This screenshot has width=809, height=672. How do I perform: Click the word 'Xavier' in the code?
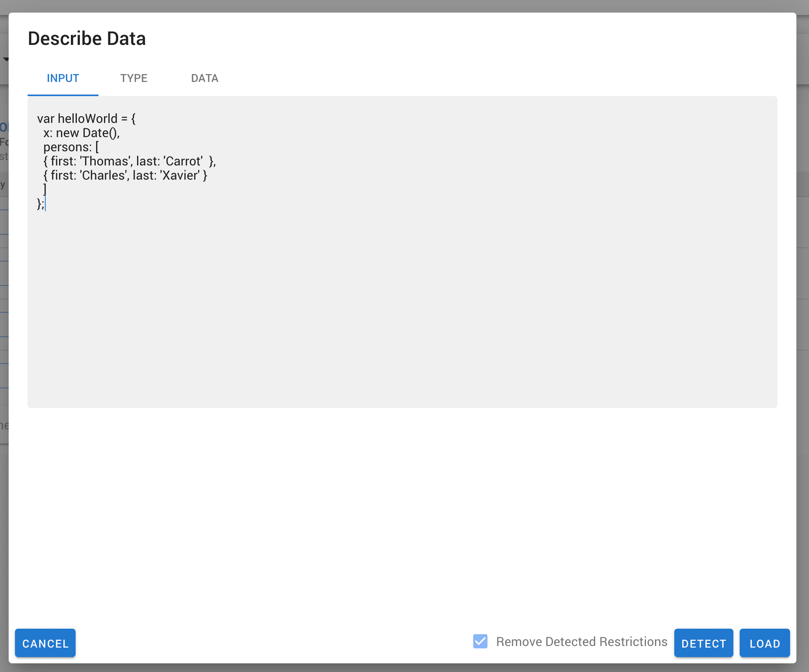[181, 175]
